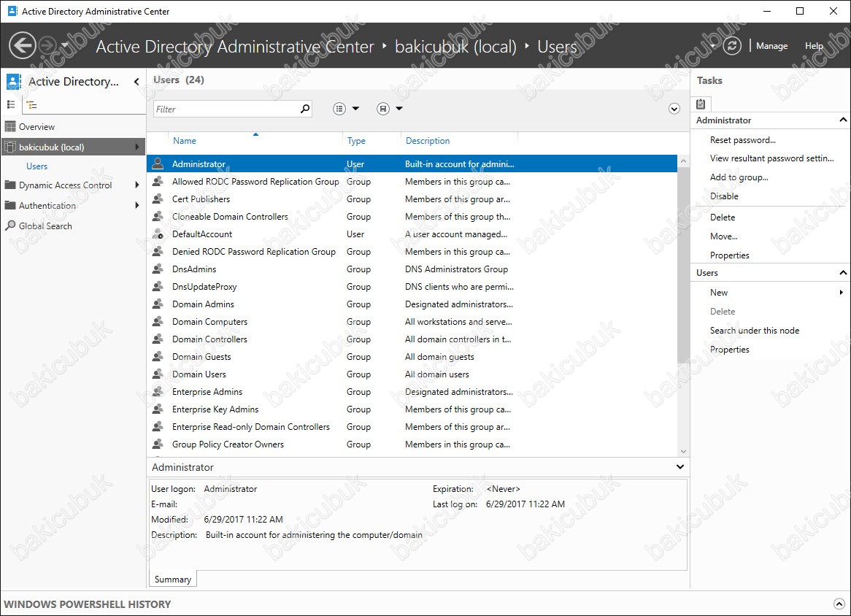851x616 pixels.
Task: Switch to tree view navigation tab
Action: 32,105
